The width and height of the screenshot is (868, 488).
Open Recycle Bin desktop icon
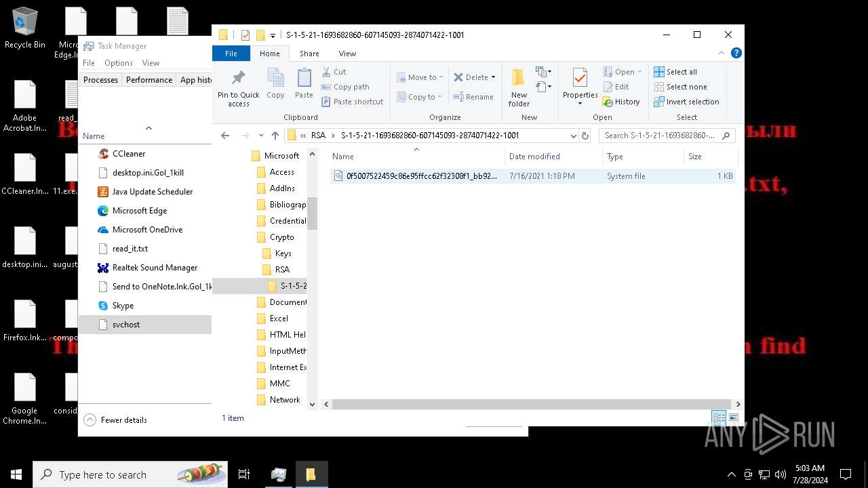[25, 28]
